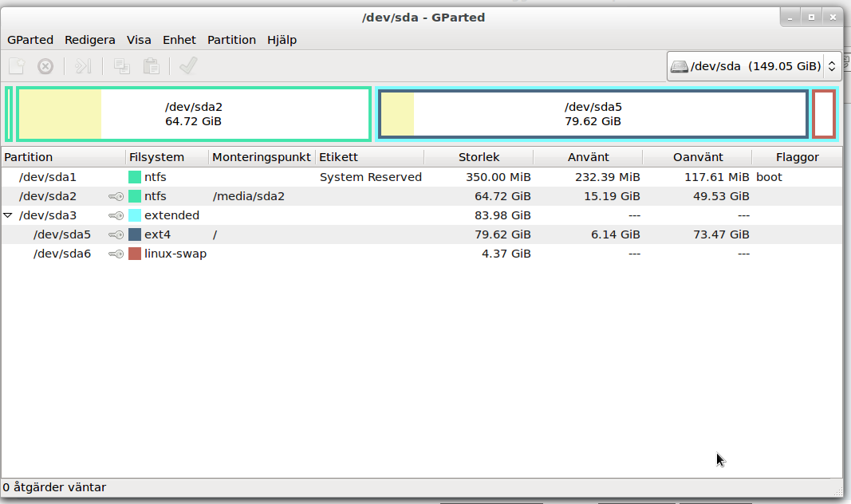Select the /dev/sda3 partition row
Viewport: 851px width, 504px height.
click(x=422, y=215)
